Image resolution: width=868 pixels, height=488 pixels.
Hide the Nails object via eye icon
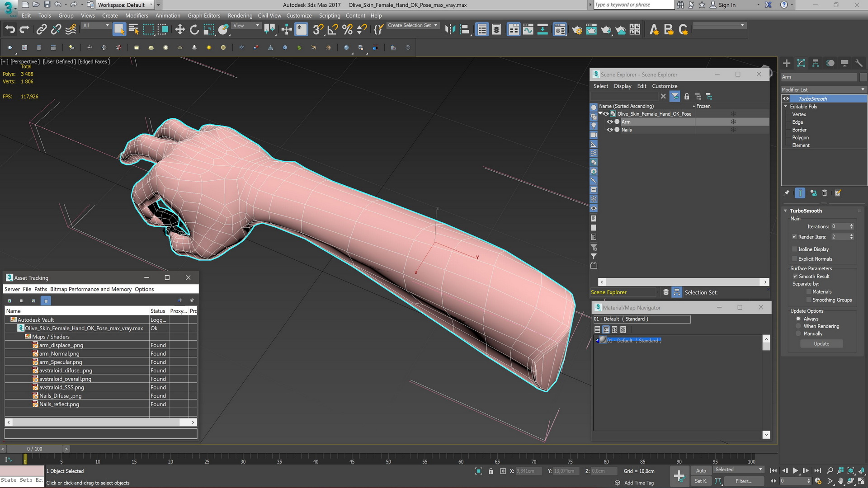pyautogui.click(x=610, y=130)
